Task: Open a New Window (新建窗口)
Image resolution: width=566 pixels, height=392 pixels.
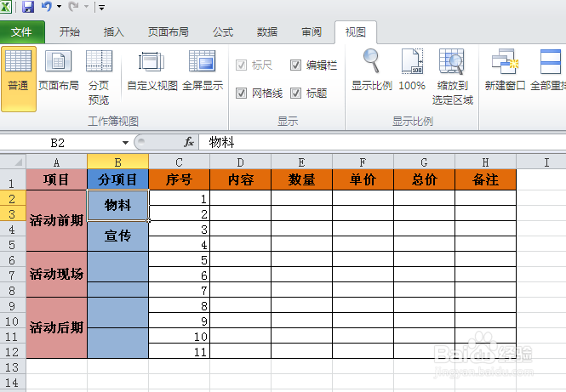Action: point(505,71)
